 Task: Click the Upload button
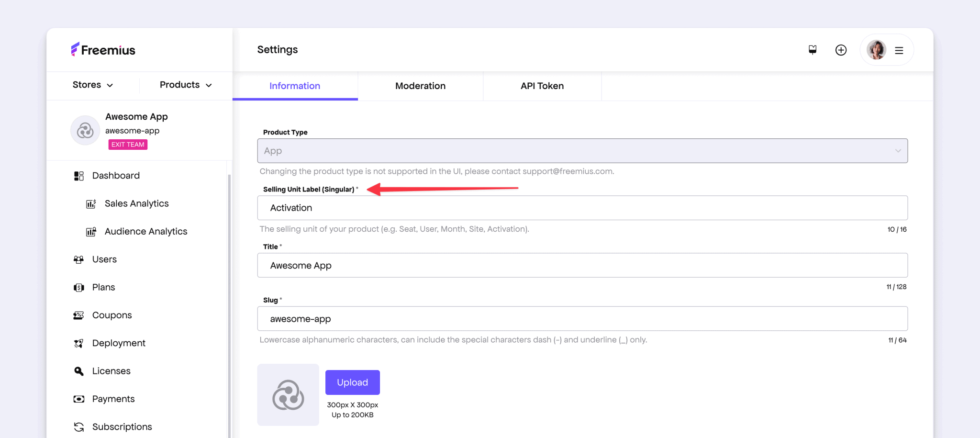point(353,382)
